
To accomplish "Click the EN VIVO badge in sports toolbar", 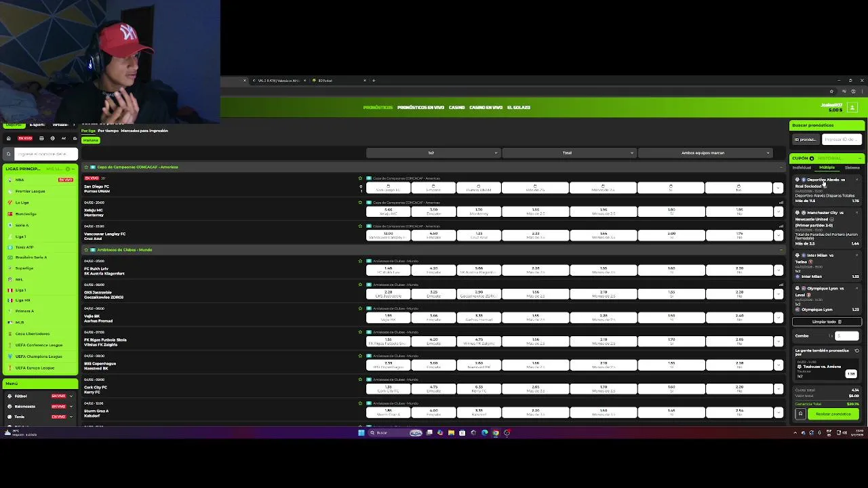I will (25, 138).
